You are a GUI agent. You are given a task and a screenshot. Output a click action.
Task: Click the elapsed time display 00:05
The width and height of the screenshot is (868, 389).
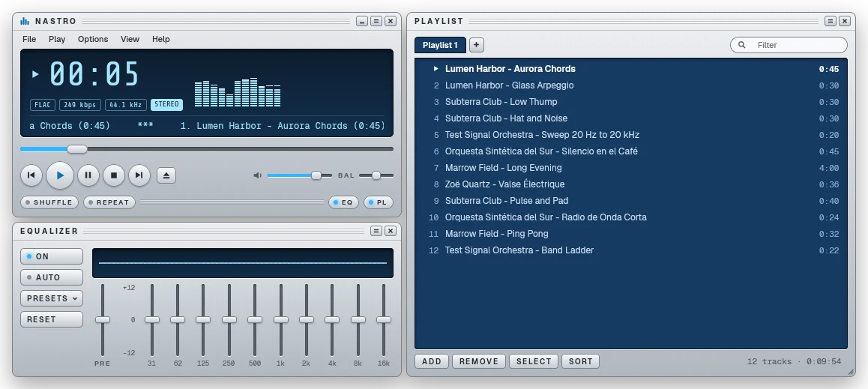click(94, 73)
